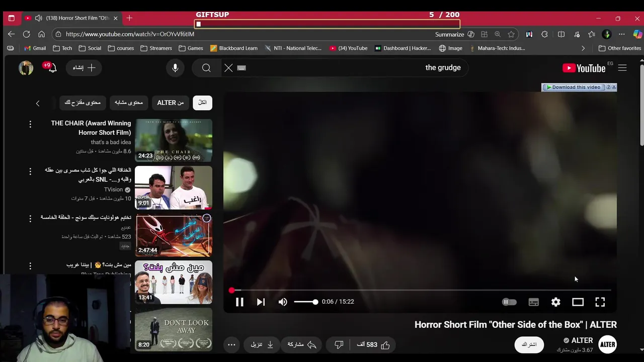644x362 pixels.
Task: Open more actions menu below the video
Action: [x=231, y=344]
